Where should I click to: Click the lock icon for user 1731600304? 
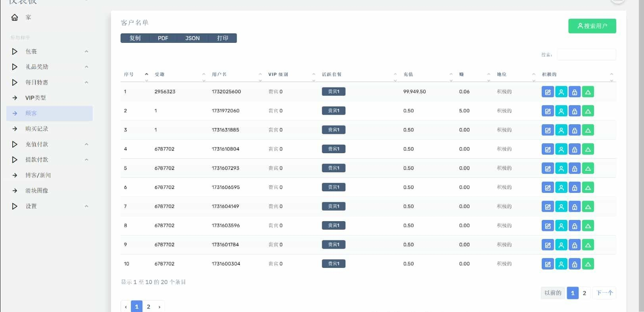(x=575, y=264)
